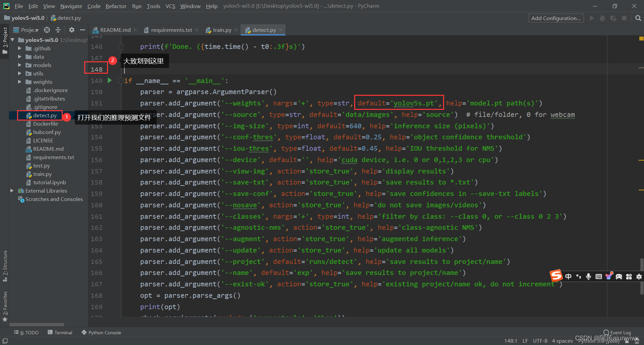Select Dockerfile in project tree
The width and height of the screenshot is (644, 345).
click(45, 124)
